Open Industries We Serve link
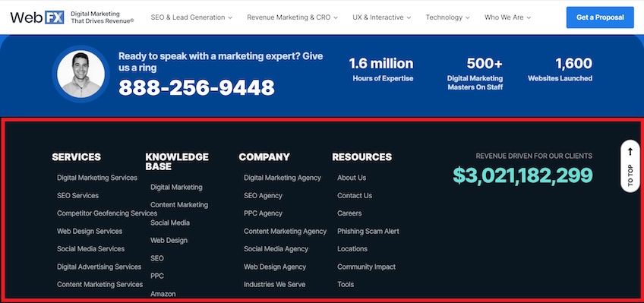The image size is (644, 303). click(x=274, y=285)
